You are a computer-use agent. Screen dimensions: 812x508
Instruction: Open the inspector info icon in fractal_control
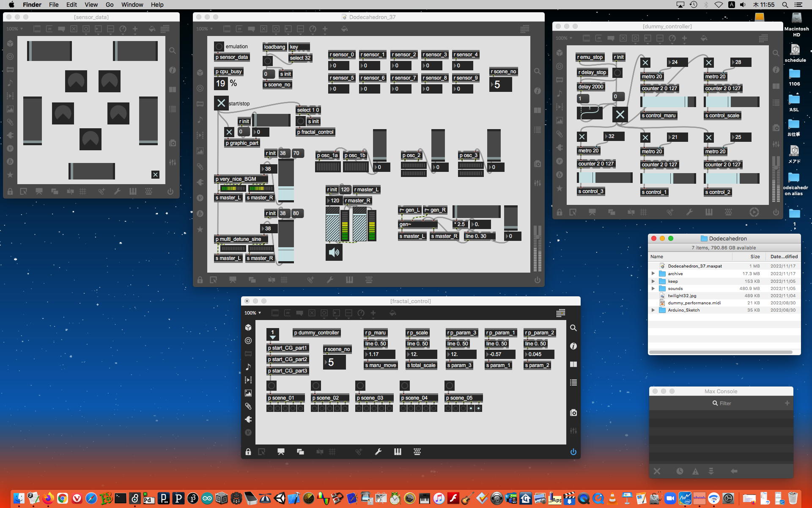pyautogui.click(x=573, y=346)
